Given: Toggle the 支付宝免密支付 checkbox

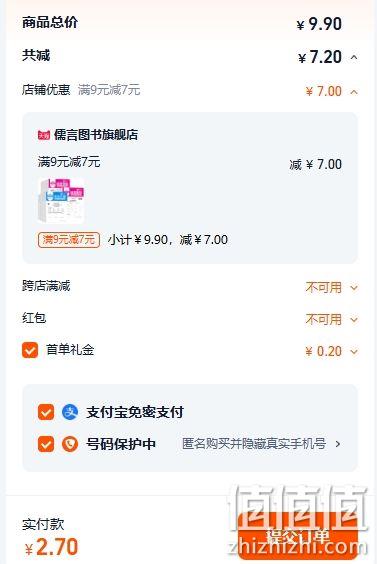Looking at the screenshot, I should pos(46,412).
